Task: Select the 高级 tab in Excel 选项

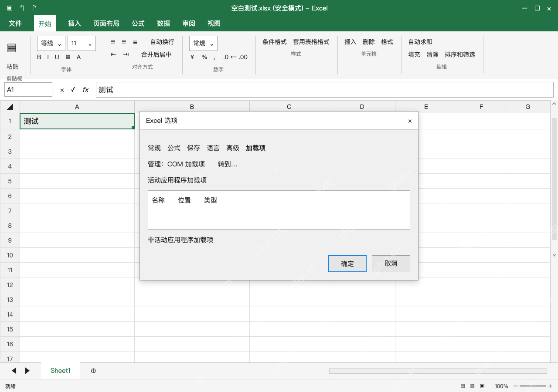Action: tap(233, 148)
